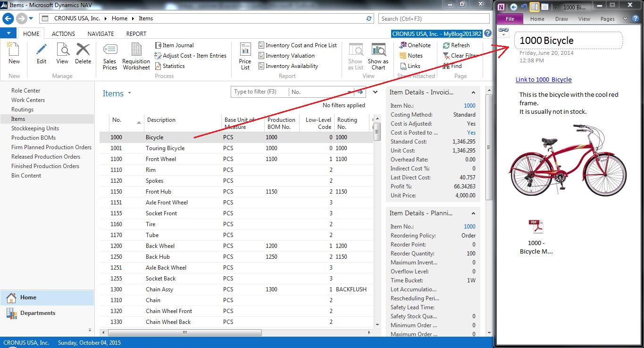Click the NAV forward navigation arrow

tap(22, 18)
